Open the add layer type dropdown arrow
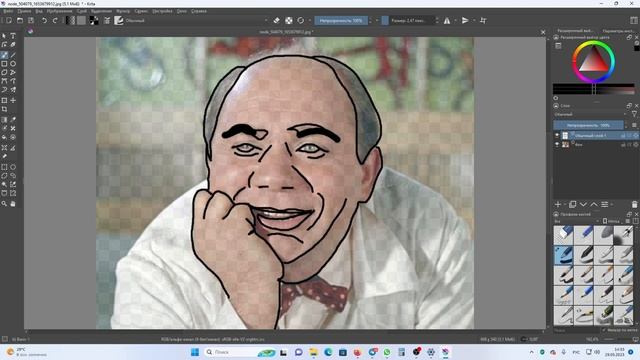 [565, 204]
